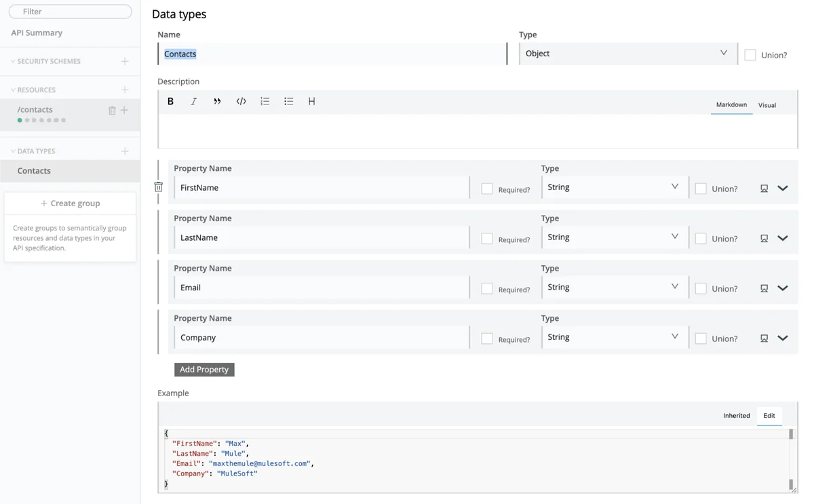The width and height of the screenshot is (814, 504).
Task: Mark Email as required
Action: pos(487,288)
